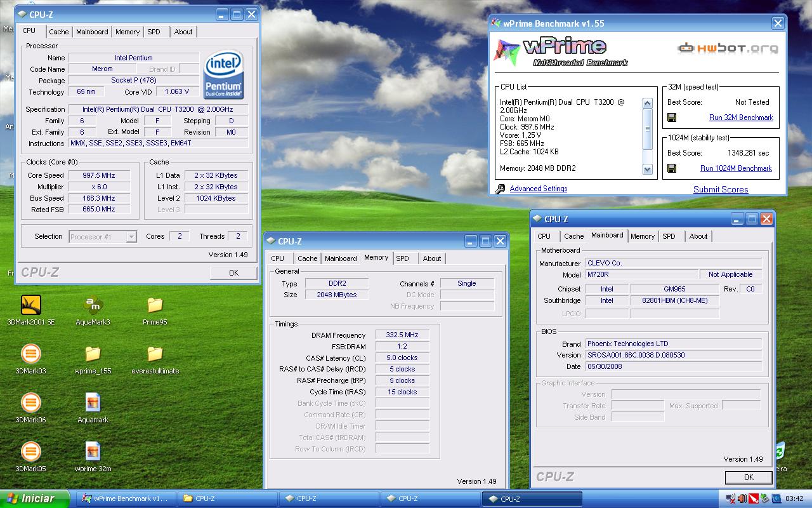Open Mainboard tab in the CPU window
812x508 pixels.
(x=92, y=32)
